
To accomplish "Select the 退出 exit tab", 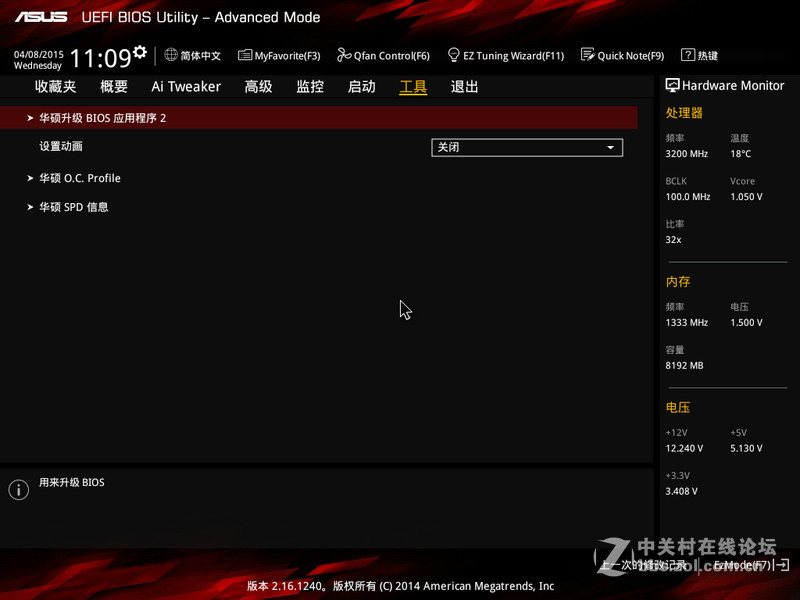I will pyautogui.click(x=463, y=86).
